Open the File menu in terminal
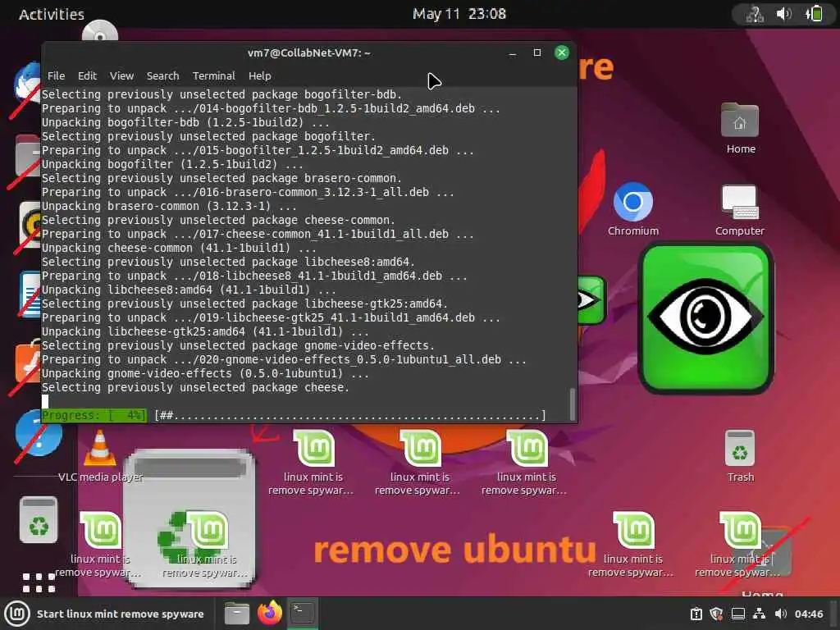 [x=56, y=76]
